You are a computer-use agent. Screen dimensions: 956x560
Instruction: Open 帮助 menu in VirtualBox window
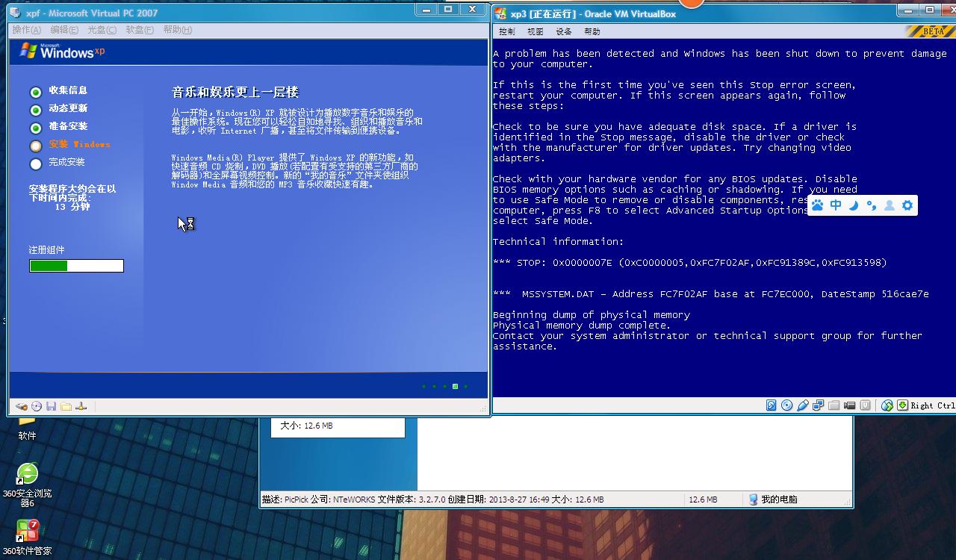(x=592, y=31)
